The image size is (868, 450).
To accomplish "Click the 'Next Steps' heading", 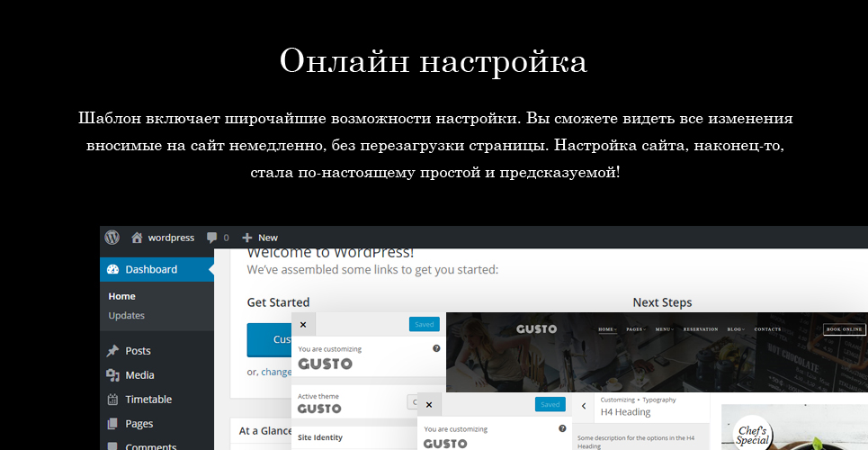I will click(662, 302).
